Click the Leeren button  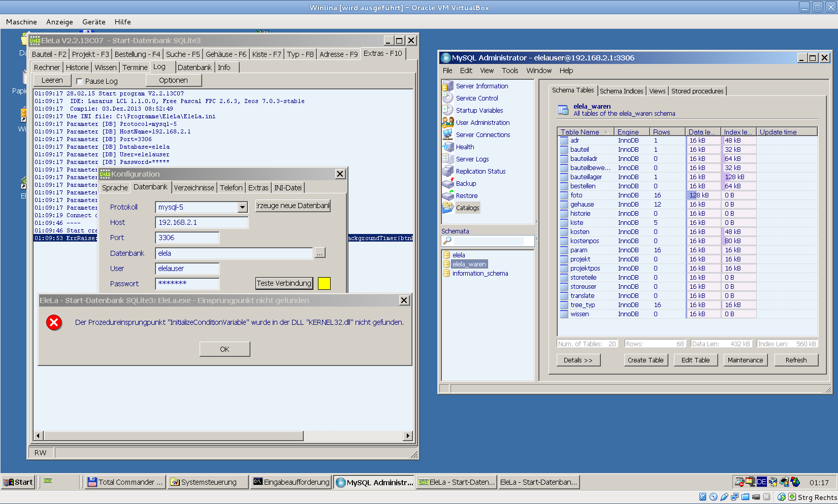pos(52,80)
